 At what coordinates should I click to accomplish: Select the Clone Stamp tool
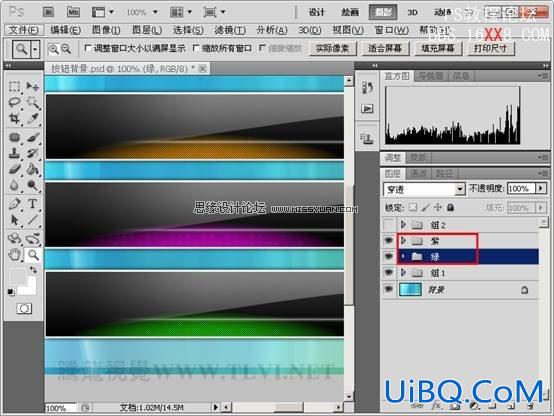click(x=14, y=153)
